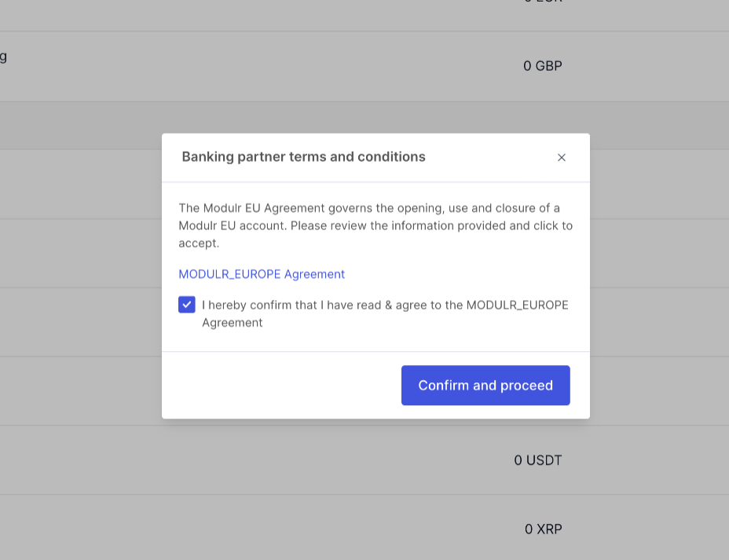The height and width of the screenshot is (560, 729).
Task: Click the "Banking partner terms and conditions" heading
Action: pos(303,157)
